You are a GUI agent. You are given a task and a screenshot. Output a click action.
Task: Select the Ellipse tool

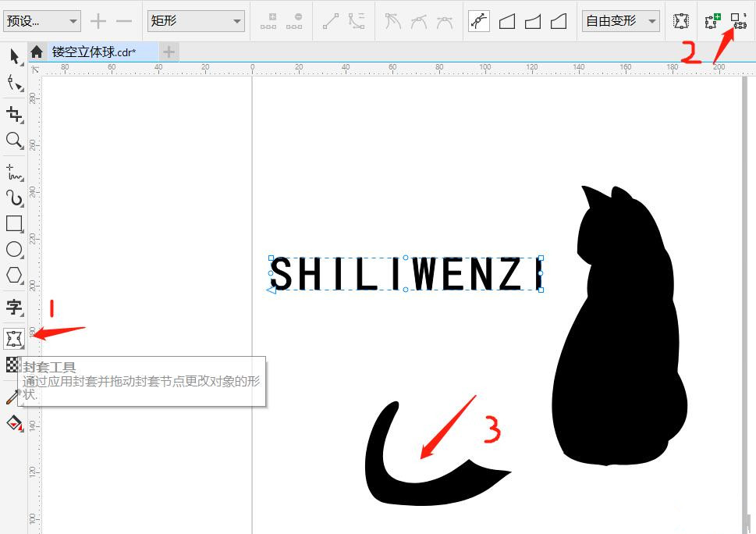(13, 250)
